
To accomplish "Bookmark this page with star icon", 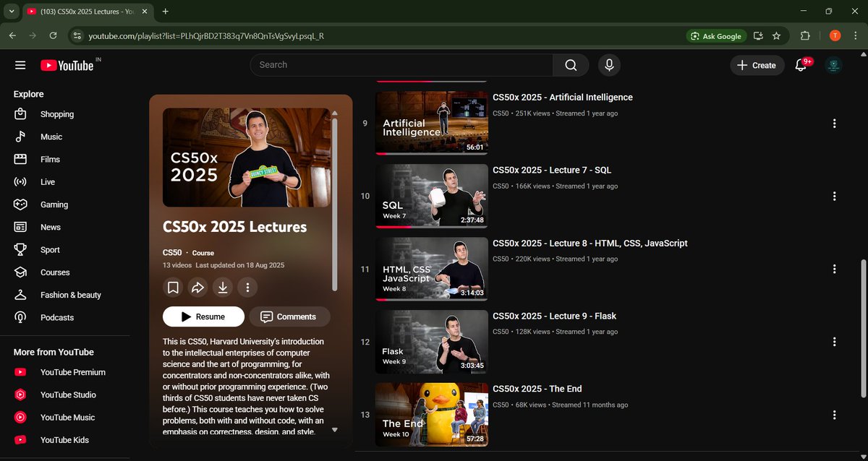I will [x=776, y=36].
